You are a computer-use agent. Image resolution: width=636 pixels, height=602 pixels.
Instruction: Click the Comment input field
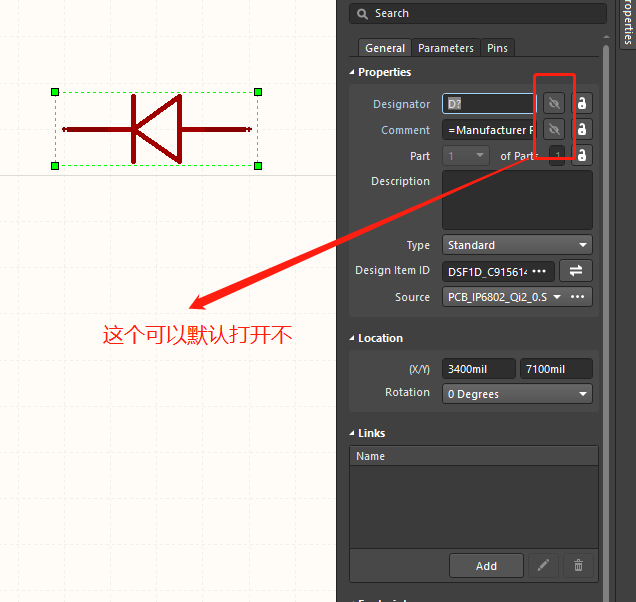click(489, 130)
